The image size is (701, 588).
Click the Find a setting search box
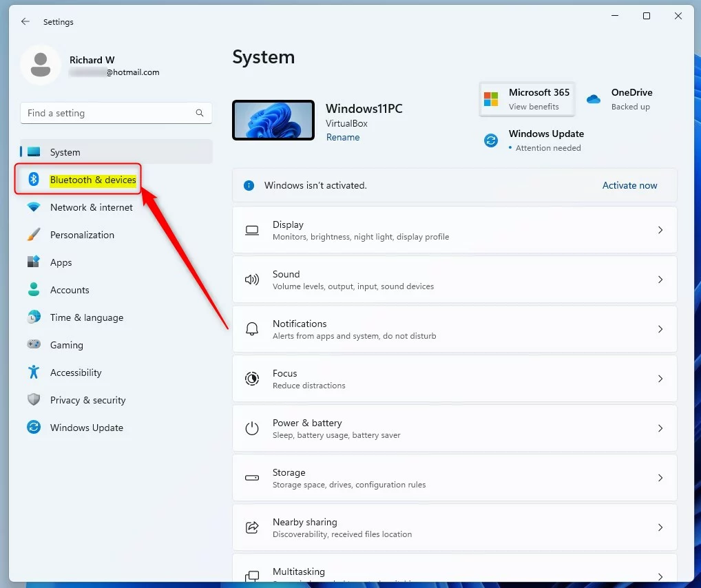coord(116,113)
